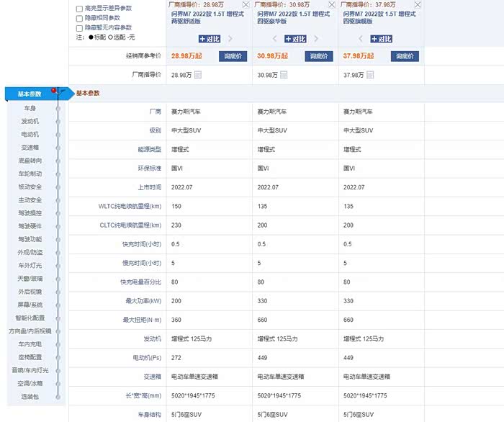Click 询底价 for the 28.98万起 model
The image size is (504, 422).
pos(233,56)
